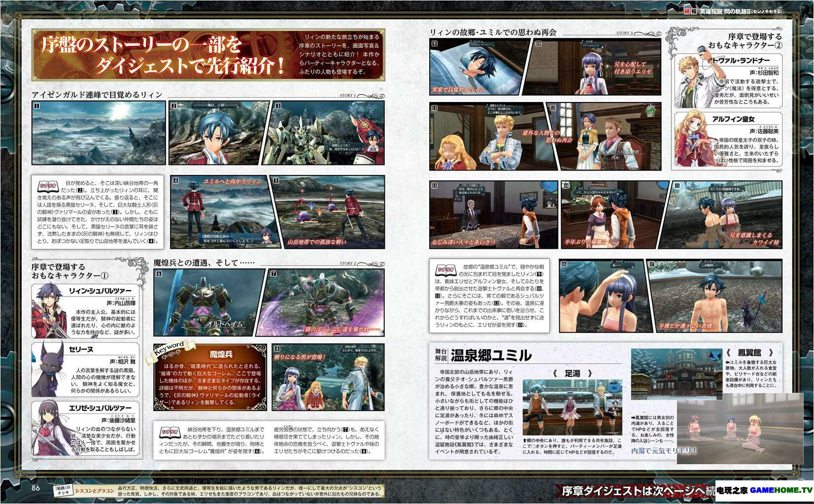Click the シナリオ book icon under screenshot 13
This screenshot has width=814, height=504.
445,271
